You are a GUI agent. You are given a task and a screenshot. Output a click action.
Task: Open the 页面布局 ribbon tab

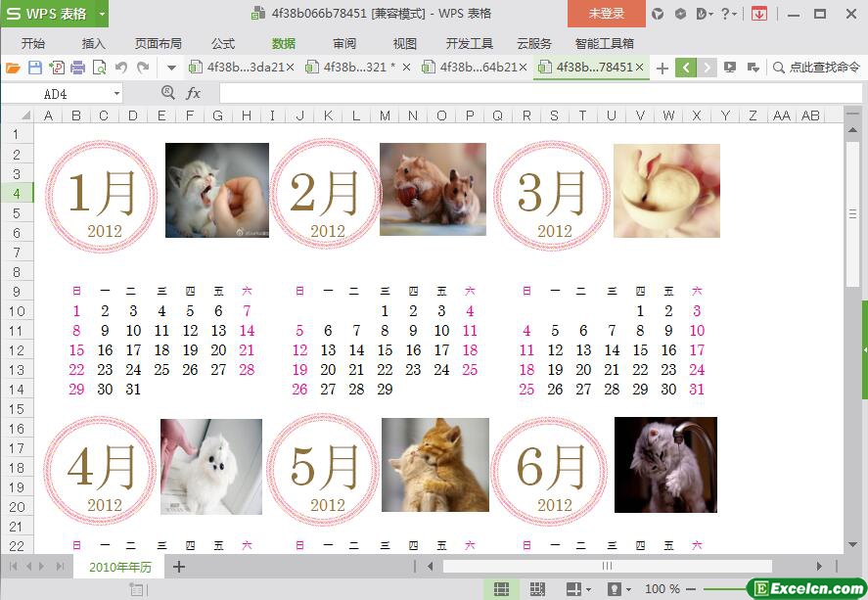(158, 44)
